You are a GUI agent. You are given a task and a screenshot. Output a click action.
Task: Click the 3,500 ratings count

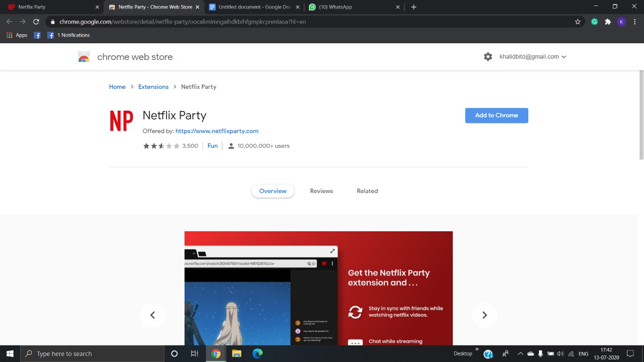point(190,146)
